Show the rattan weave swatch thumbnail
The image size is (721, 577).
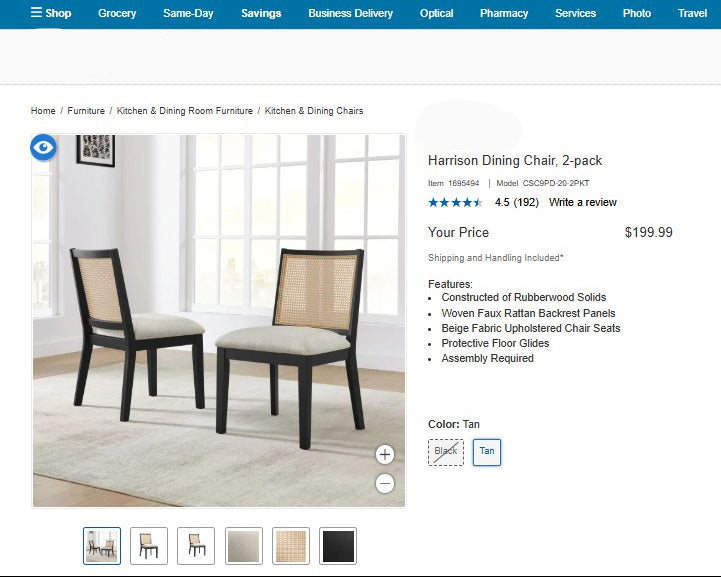pos(291,546)
